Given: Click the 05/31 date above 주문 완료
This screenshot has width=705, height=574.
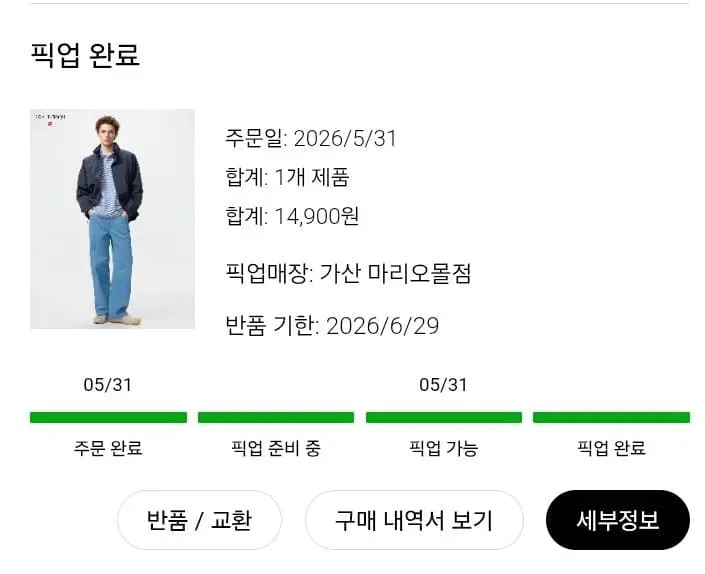Looking at the screenshot, I should click(108, 385).
